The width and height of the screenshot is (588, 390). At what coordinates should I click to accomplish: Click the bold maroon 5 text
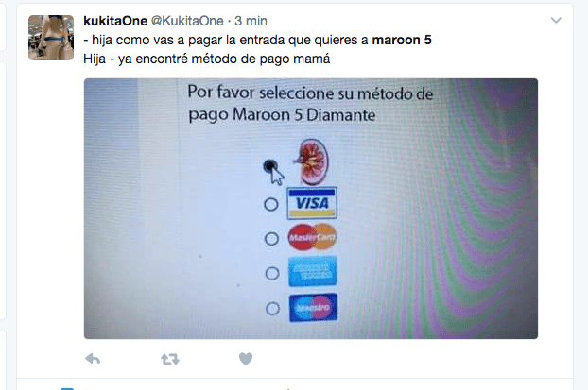point(402,40)
